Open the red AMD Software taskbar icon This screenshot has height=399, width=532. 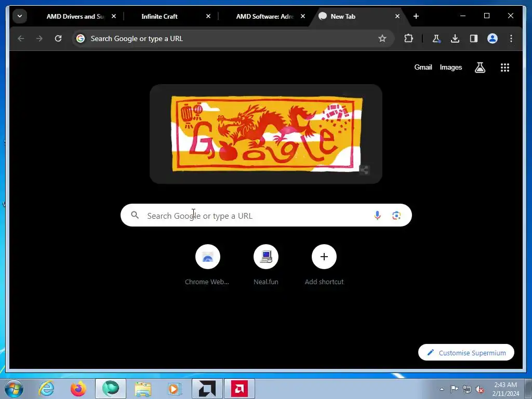pyautogui.click(x=239, y=389)
